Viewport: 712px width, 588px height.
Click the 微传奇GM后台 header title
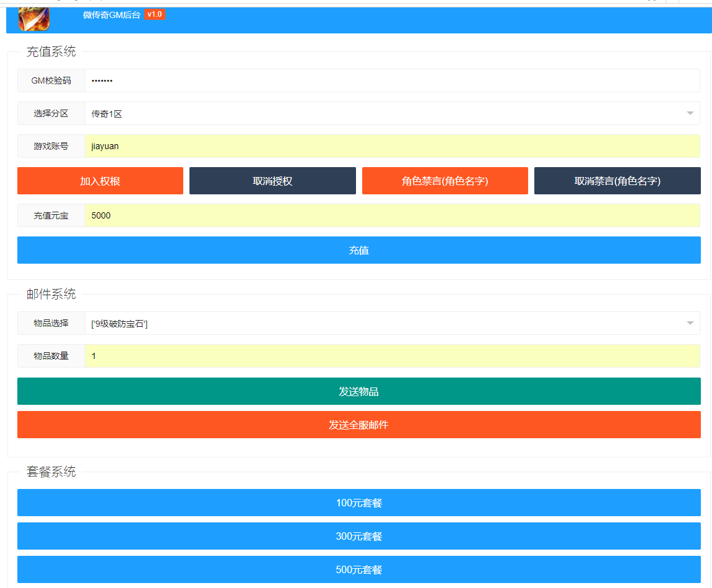point(111,15)
